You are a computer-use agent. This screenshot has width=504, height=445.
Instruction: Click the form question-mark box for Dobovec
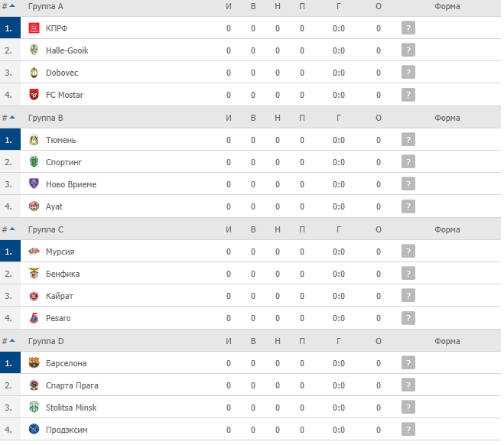click(408, 73)
